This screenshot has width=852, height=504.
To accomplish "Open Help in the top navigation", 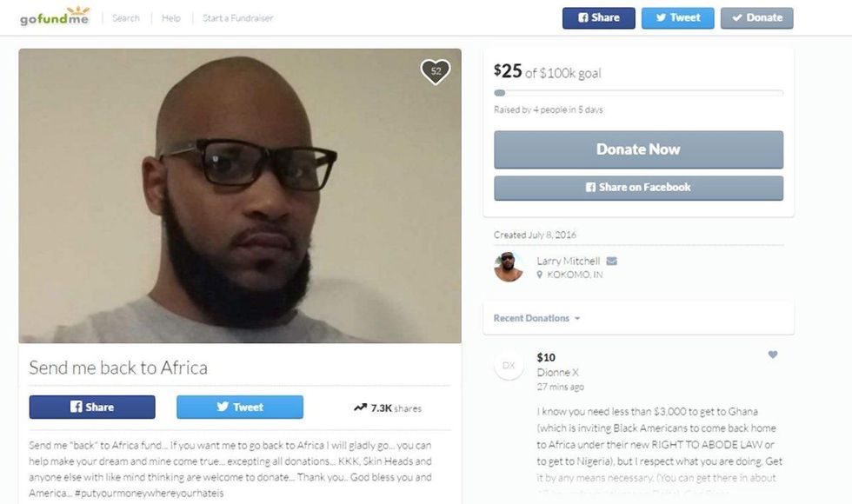I will point(171,18).
